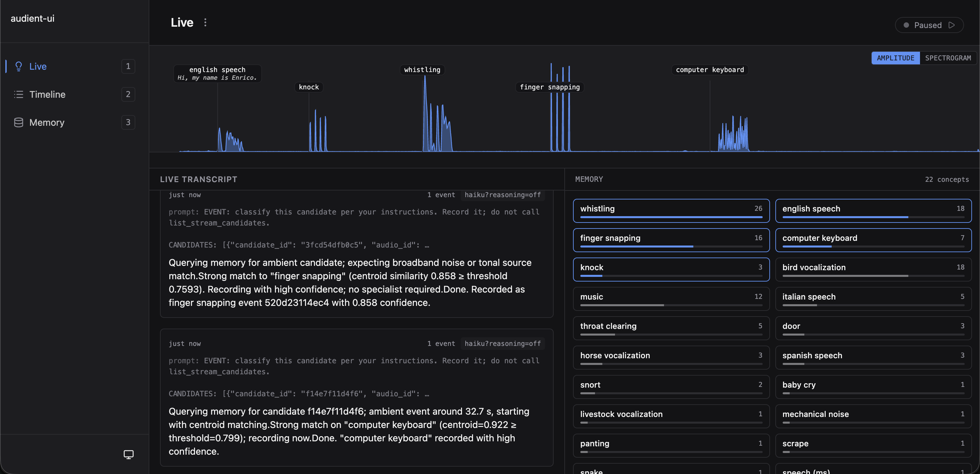Image resolution: width=980 pixels, height=474 pixels.
Task: Click the finger snapping transcript response text
Action: 350,283
